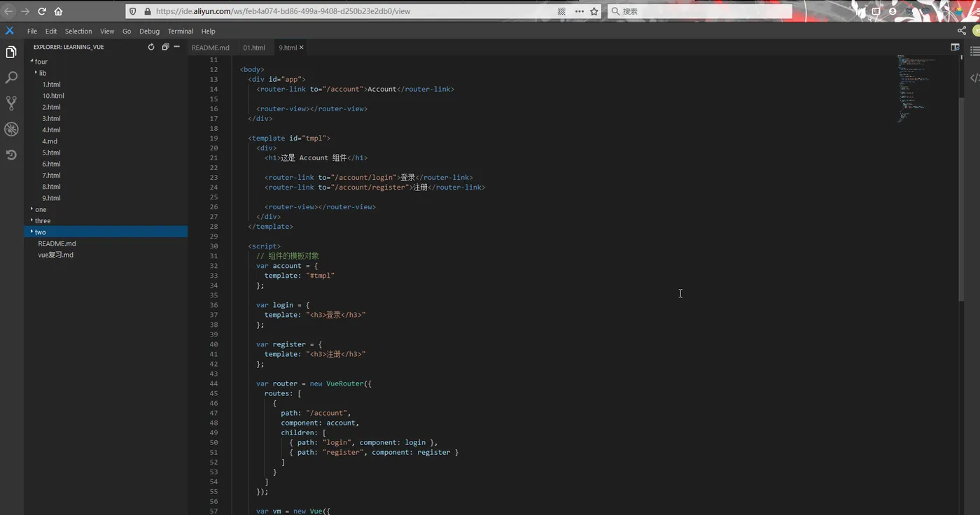
Task: Open 4.html in the Explorer
Action: pos(51,129)
